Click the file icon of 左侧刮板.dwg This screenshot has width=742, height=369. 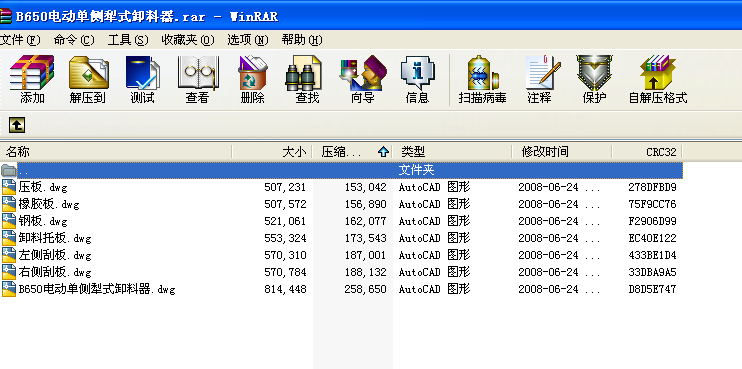(9, 255)
